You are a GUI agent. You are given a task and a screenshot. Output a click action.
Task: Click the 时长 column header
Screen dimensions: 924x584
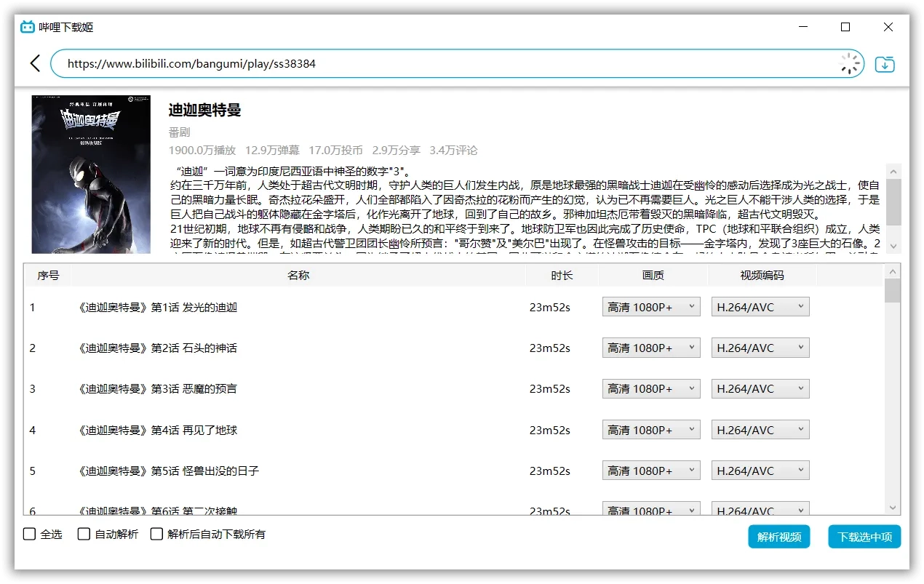(562, 275)
